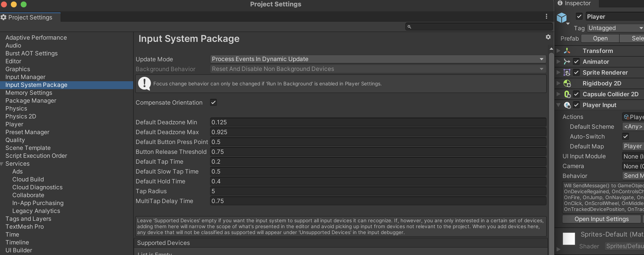The width and height of the screenshot is (644, 255).
Task: Select Input Manager in settings list
Action: (x=25, y=77)
